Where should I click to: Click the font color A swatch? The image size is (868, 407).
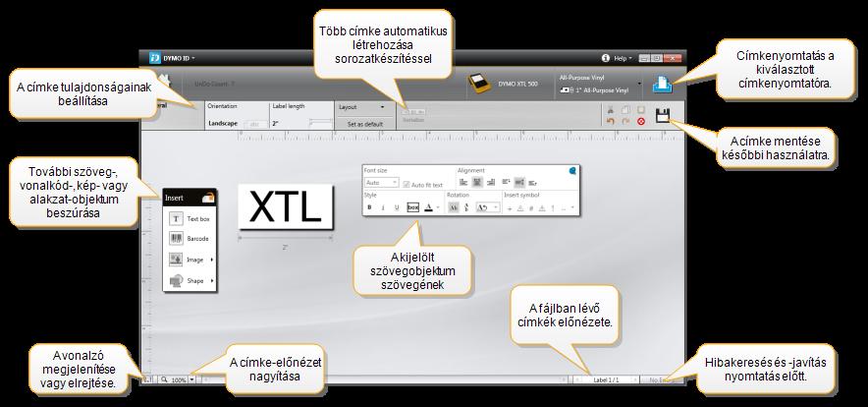click(x=428, y=207)
